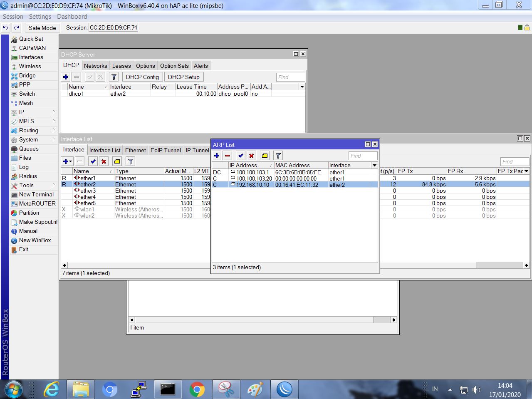Switch to Option Sets tab

(x=174, y=66)
